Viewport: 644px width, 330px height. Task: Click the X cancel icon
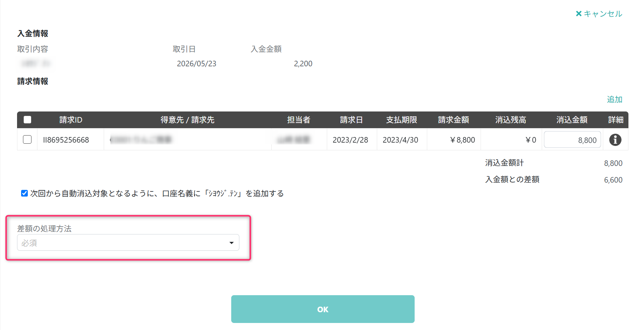[578, 14]
